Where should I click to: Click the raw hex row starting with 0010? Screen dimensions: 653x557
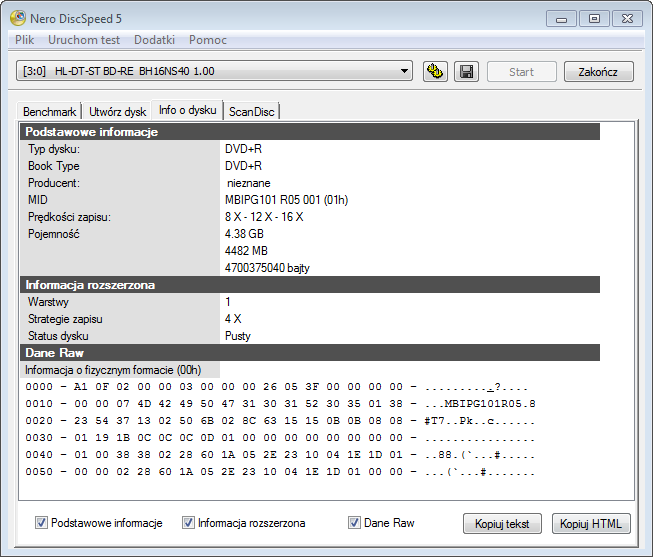click(x=280, y=404)
